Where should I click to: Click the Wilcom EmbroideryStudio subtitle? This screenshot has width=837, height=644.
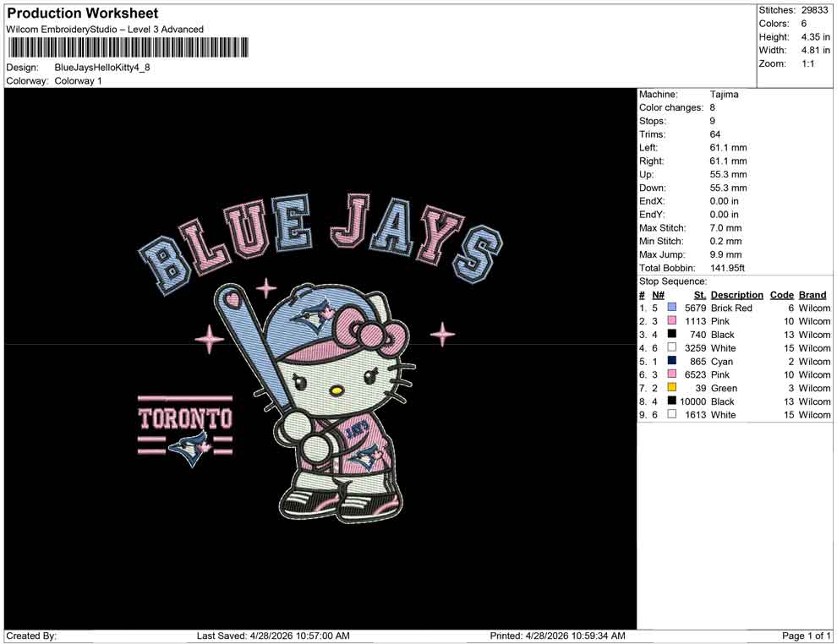(x=105, y=30)
